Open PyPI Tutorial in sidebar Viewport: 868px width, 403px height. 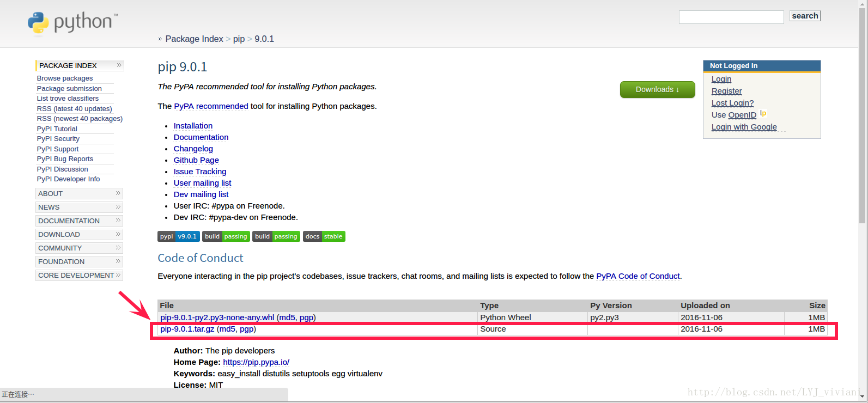(57, 129)
